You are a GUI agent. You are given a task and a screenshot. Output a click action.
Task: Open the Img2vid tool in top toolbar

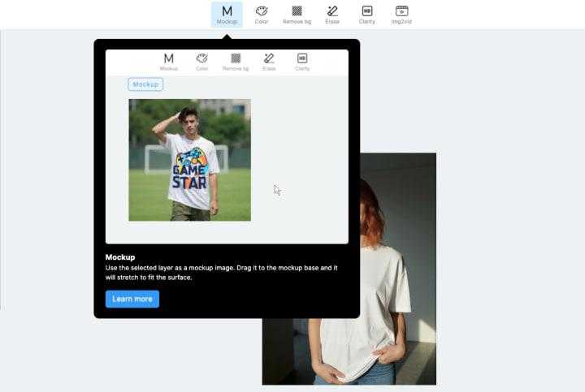(401, 15)
